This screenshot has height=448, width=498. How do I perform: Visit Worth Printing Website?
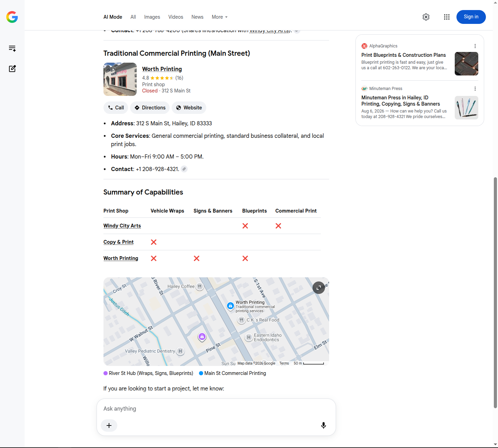click(x=189, y=108)
